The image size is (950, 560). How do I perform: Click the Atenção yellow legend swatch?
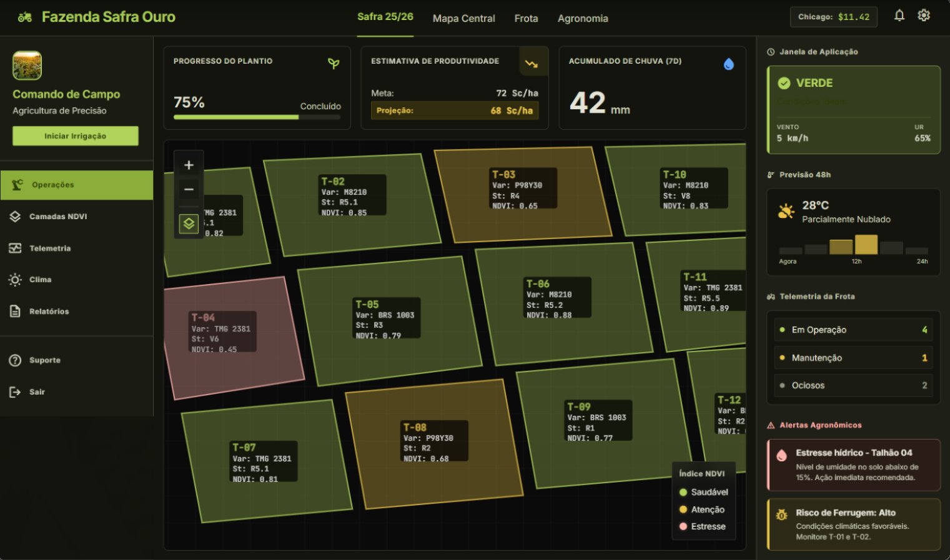683,510
